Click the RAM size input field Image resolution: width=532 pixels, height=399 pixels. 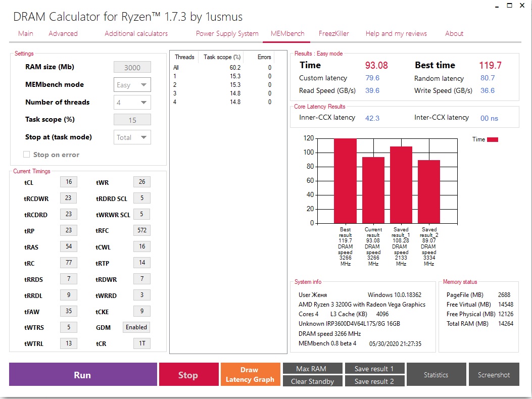pos(132,67)
